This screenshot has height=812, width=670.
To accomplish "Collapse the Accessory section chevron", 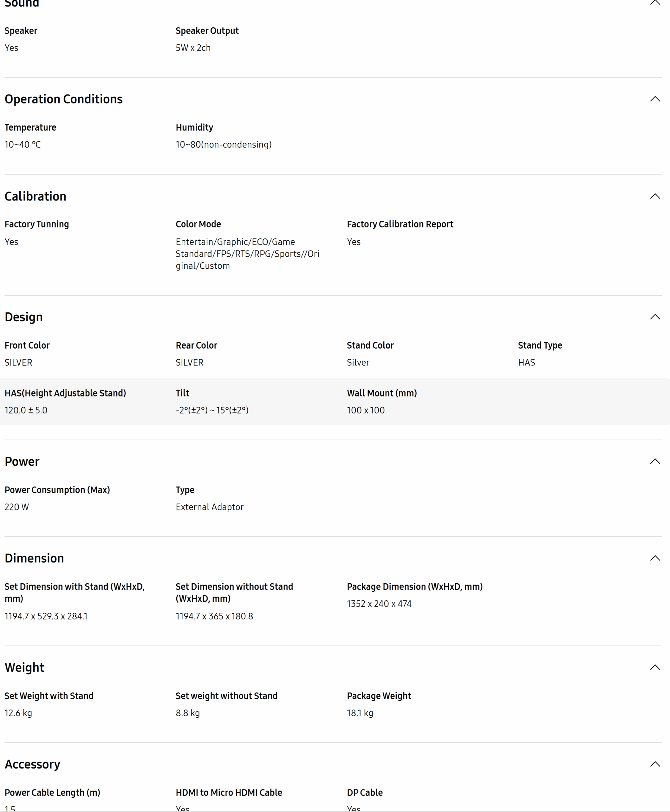I will pyautogui.click(x=655, y=763).
